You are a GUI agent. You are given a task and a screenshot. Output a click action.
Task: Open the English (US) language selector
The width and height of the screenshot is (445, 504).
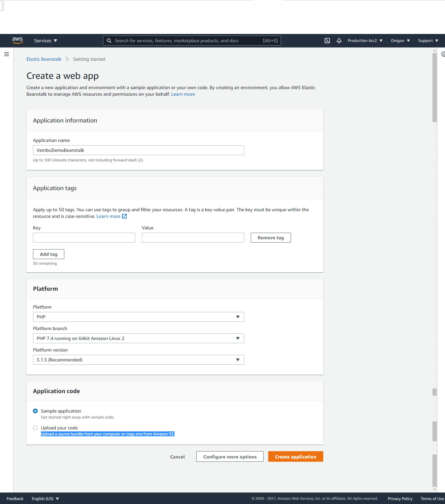[45, 499]
